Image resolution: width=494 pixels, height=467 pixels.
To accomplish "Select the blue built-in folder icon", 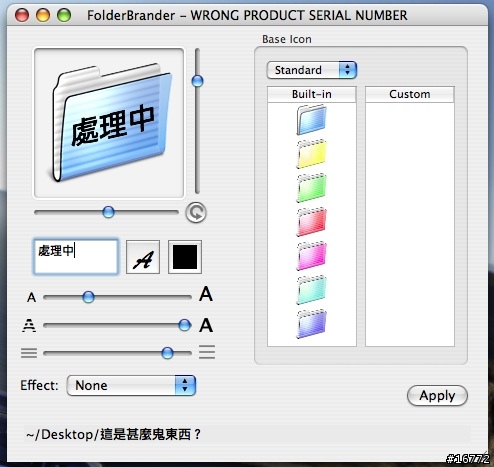I will 311,119.
